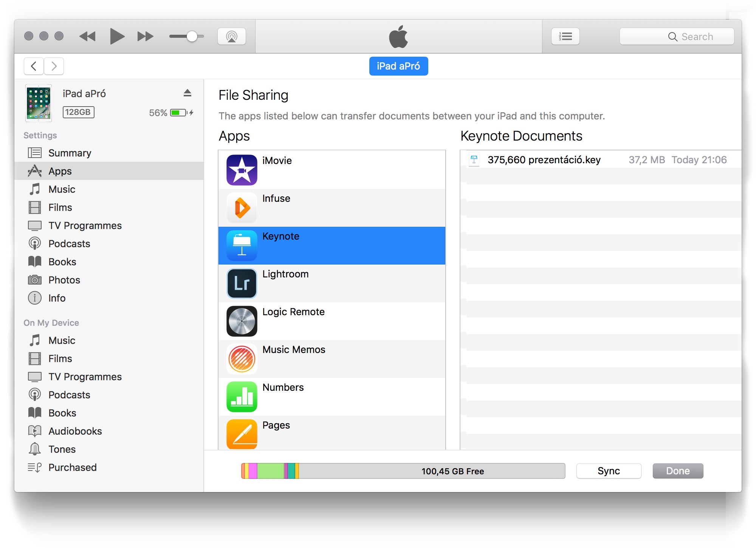Select the iPad aPró device tab
Viewport: 756px width, 548px height.
pos(398,66)
